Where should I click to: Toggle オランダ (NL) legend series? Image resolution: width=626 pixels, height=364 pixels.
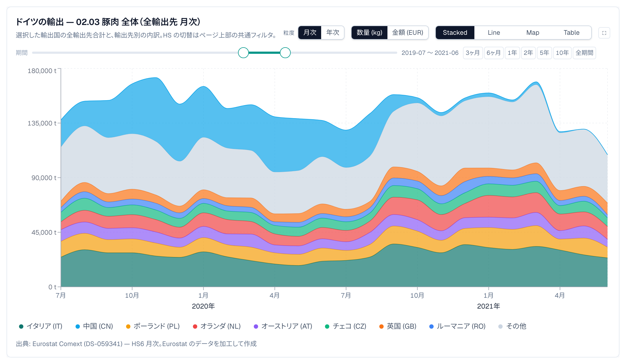tap(217, 326)
